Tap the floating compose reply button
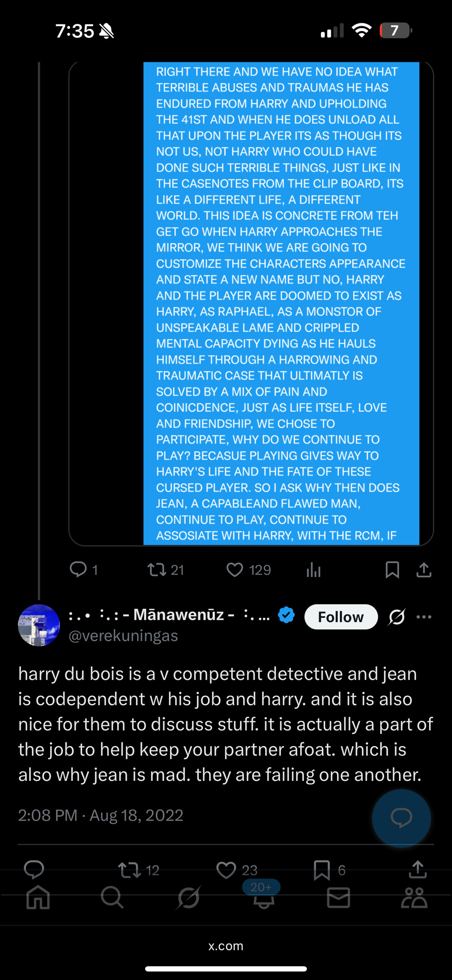The image size is (452, 980). point(401,818)
